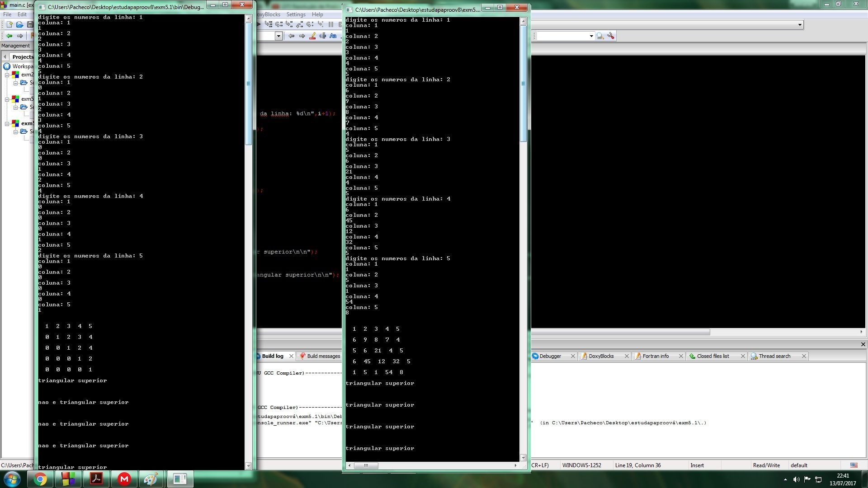Click the magnifier search icon

point(600,36)
